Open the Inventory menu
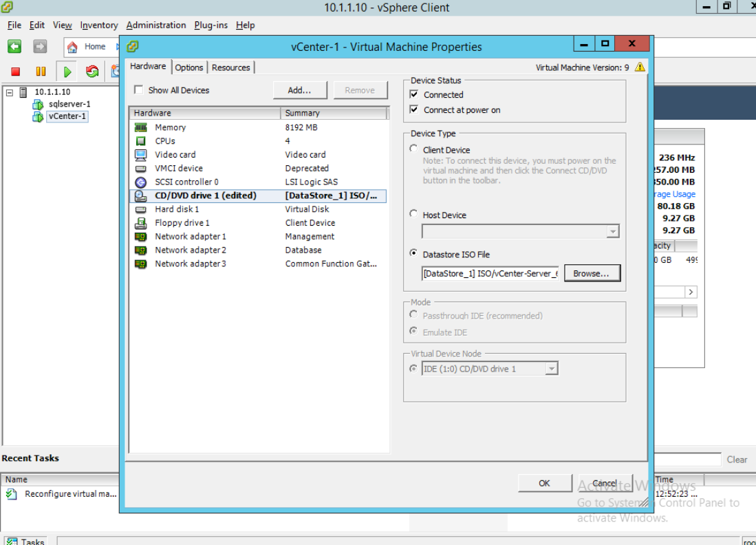Image resolution: width=756 pixels, height=545 pixels. pyautogui.click(x=99, y=25)
